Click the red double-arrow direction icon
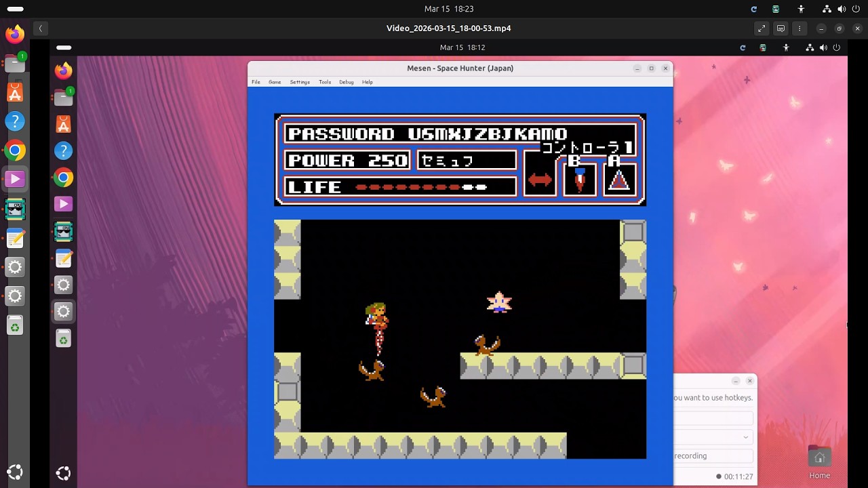The width and height of the screenshot is (868, 488). click(x=540, y=180)
